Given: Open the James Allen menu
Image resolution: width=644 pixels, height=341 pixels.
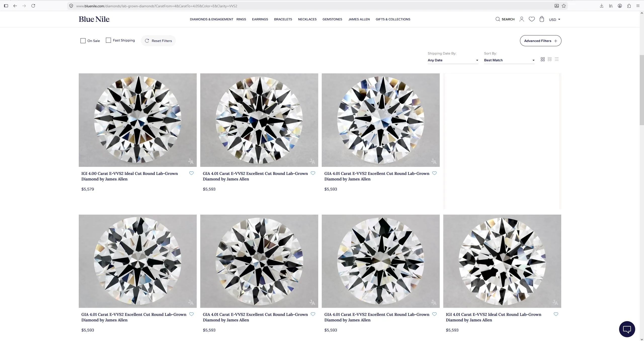Looking at the screenshot, I should (x=359, y=19).
